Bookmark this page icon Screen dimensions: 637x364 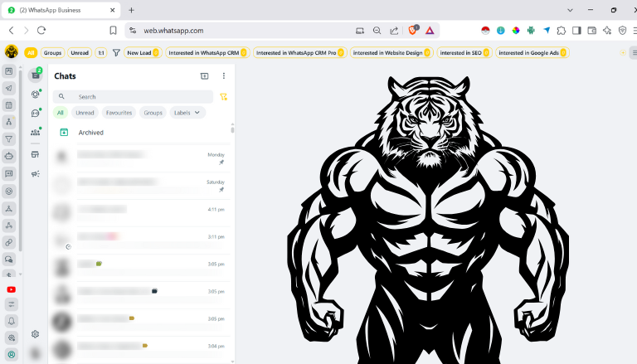(x=114, y=31)
